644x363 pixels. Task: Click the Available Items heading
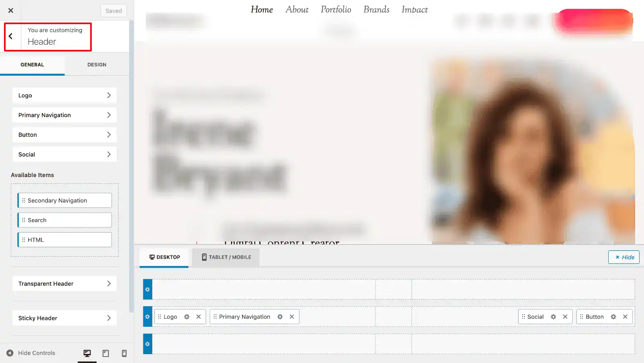32,175
